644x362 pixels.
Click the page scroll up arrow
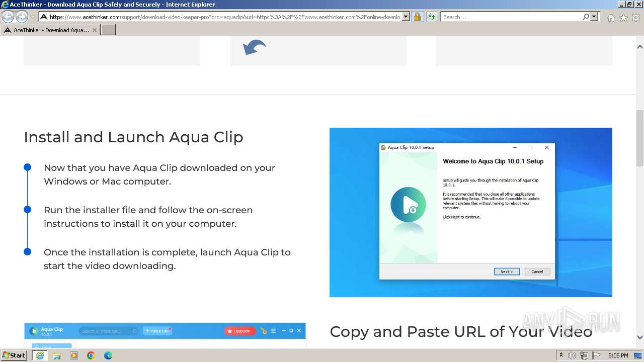640,47
